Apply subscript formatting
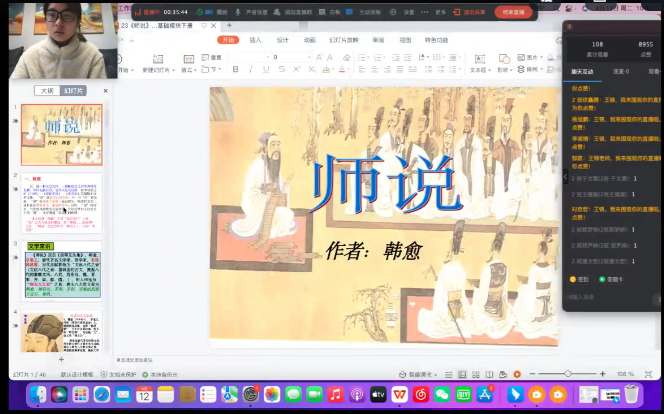664x414 pixels. [x=312, y=69]
